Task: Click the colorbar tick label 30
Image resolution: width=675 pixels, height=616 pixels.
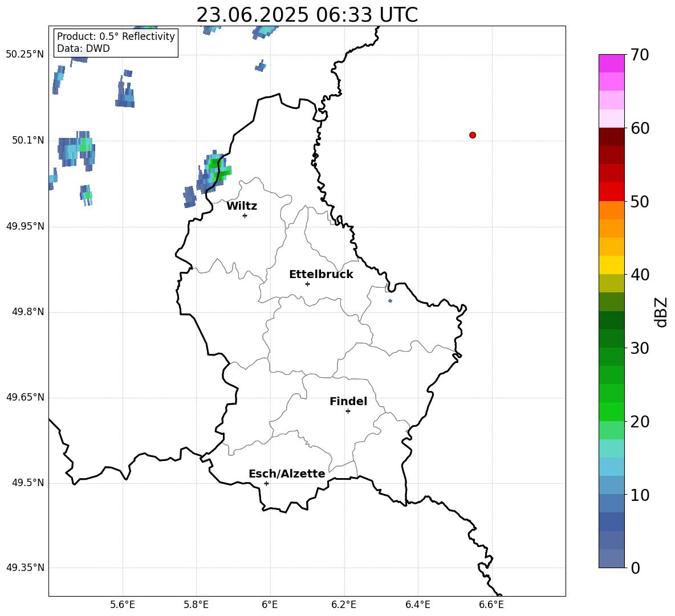Action: coord(640,348)
